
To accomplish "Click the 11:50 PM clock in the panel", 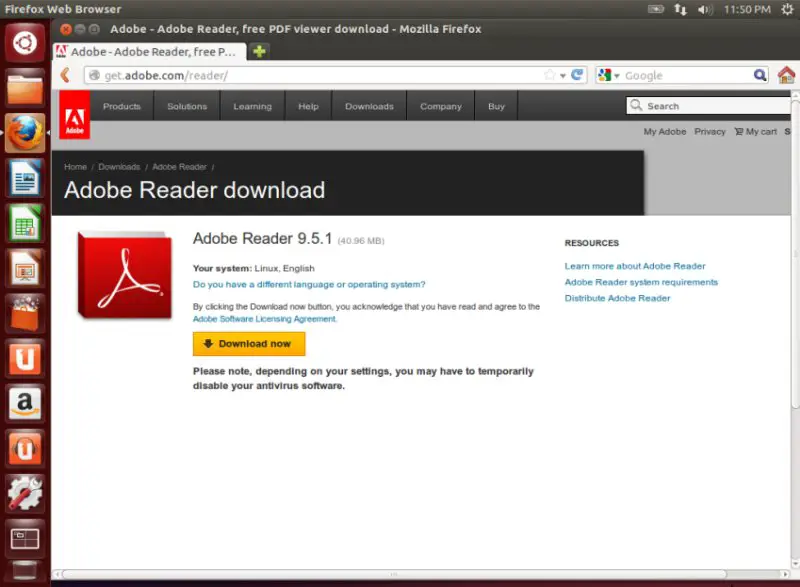I will 747,9.
